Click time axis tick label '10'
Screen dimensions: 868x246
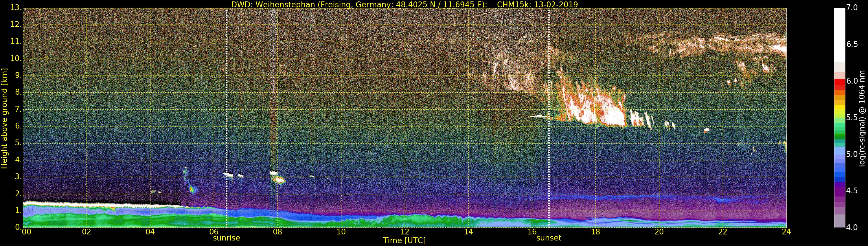[341, 232]
